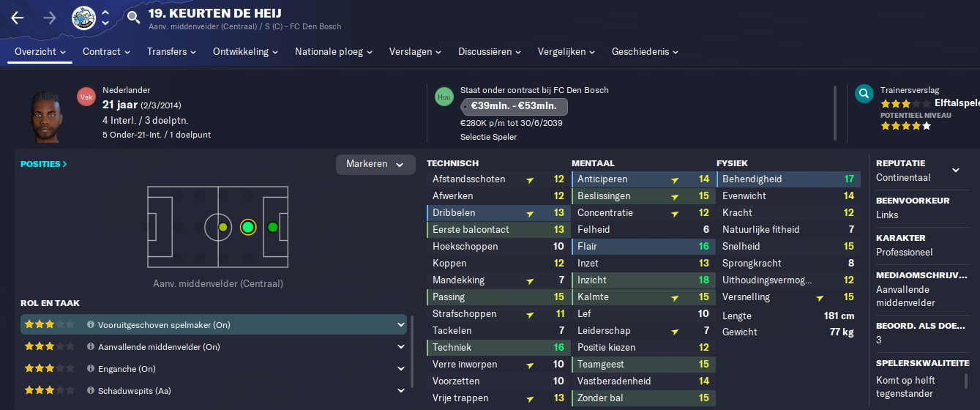Viewport: 980px width, 410px height.
Task: Click the red Vak status badge
Action: 86,97
